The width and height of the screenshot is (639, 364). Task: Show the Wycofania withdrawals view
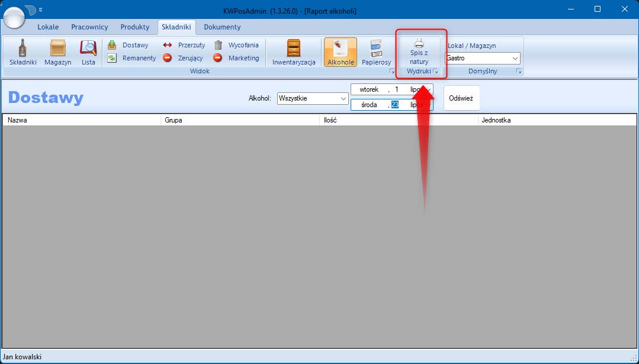click(236, 45)
